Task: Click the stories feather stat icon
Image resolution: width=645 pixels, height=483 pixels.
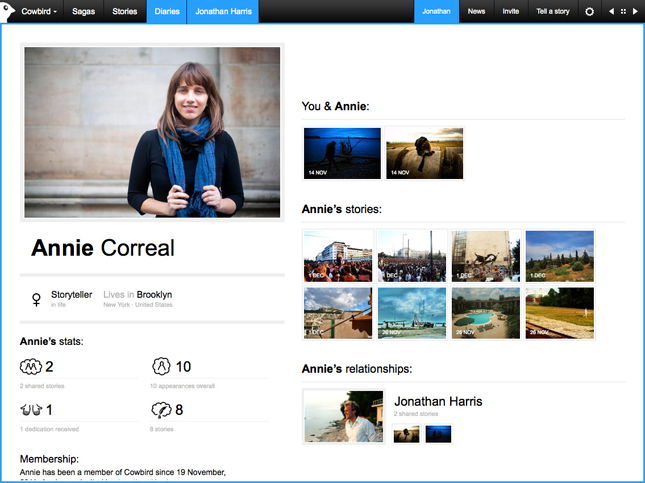Action: pyautogui.click(x=161, y=410)
